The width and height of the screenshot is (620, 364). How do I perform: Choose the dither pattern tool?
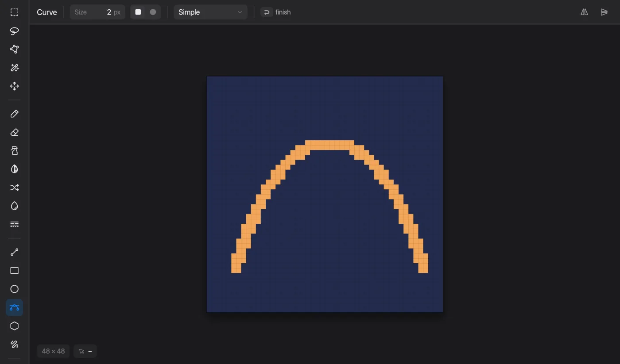14,224
